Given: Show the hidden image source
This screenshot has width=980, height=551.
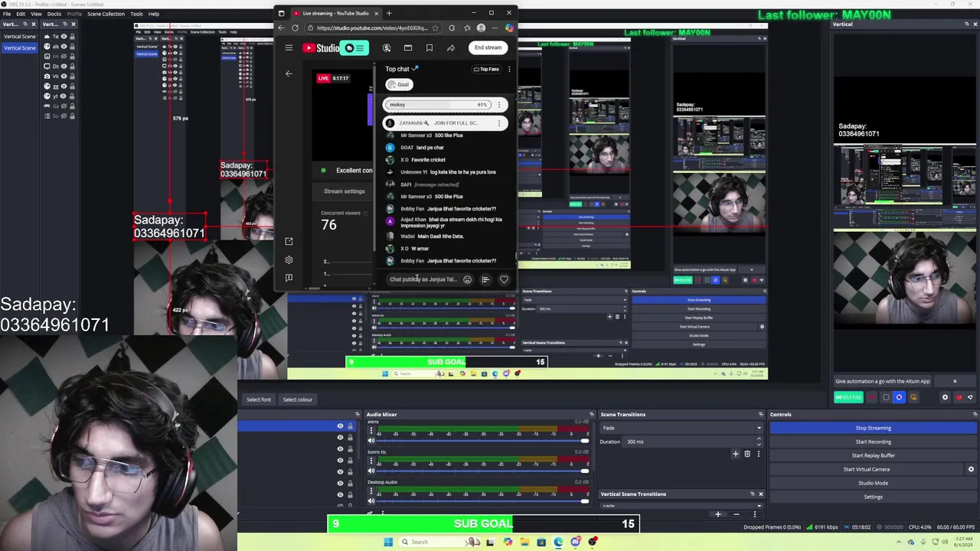Looking at the screenshot, I should coord(64,57).
